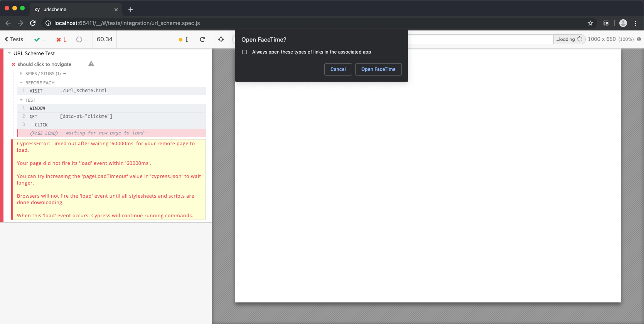Screen dimensions: 644x324
Task: Select the WINDOW command row
Action: pos(111,108)
